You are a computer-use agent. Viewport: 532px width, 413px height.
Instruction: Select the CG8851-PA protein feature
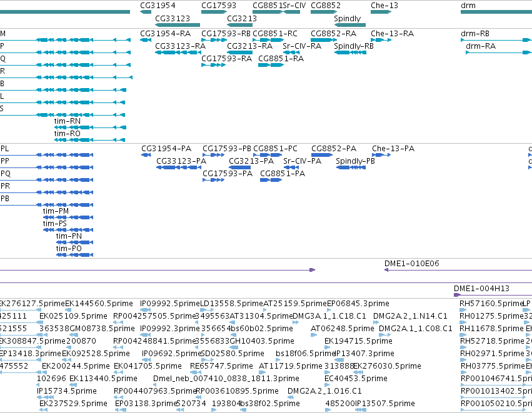(x=271, y=180)
